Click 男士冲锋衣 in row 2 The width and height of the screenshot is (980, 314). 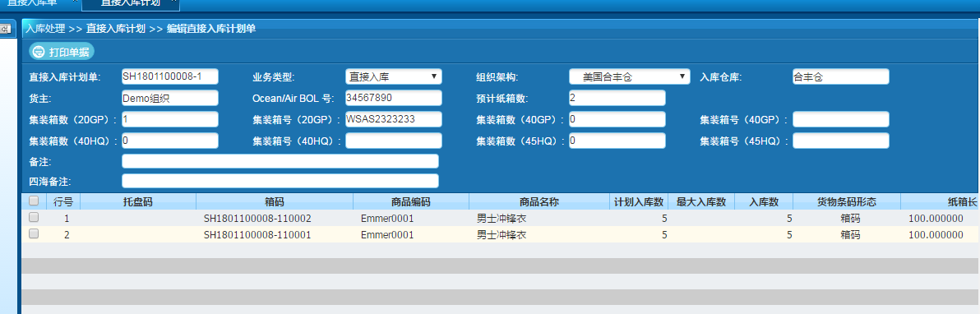tap(502, 235)
